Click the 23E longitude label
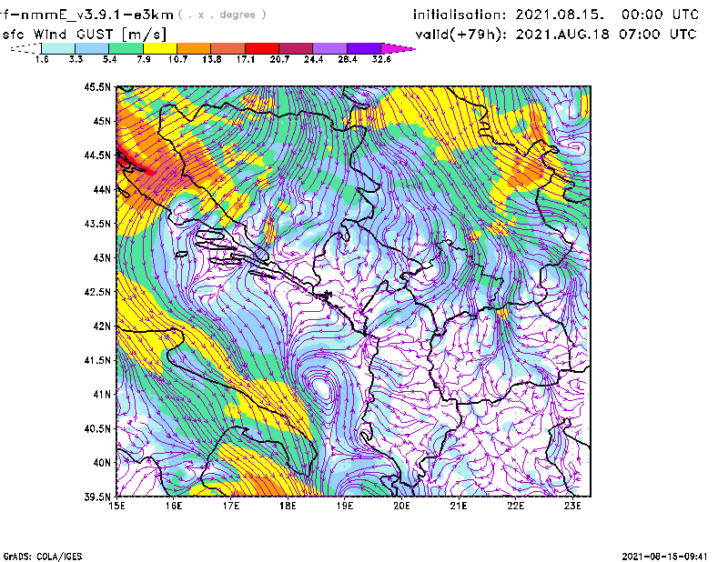The height and width of the screenshot is (562, 728). pyautogui.click(x=572, y=506)
